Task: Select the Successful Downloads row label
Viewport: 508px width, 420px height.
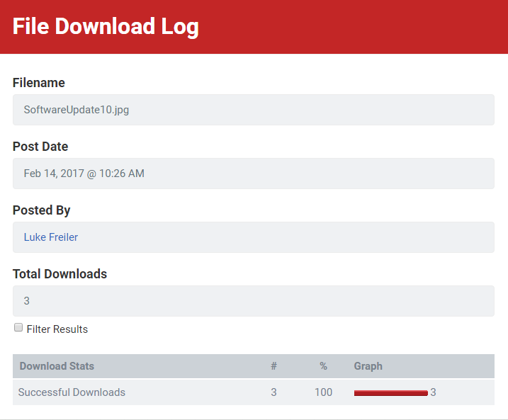Action: [72, 392]
